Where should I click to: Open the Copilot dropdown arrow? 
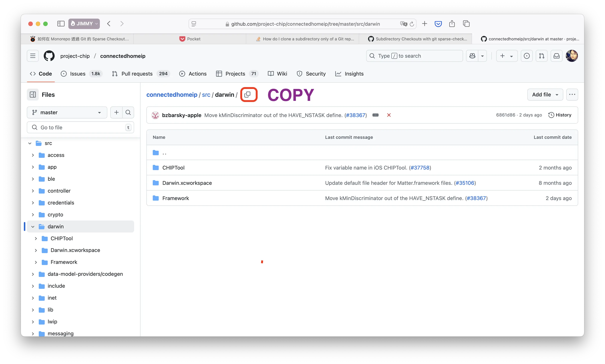point(482,56)
